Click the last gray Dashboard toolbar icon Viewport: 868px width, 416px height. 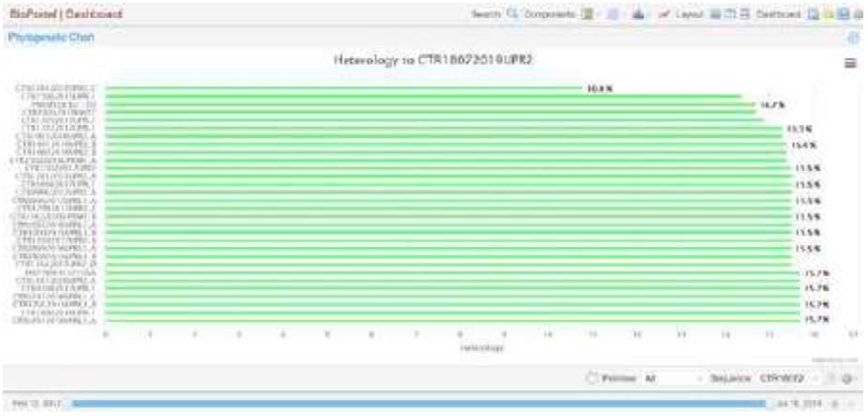[x=859, y=14]
